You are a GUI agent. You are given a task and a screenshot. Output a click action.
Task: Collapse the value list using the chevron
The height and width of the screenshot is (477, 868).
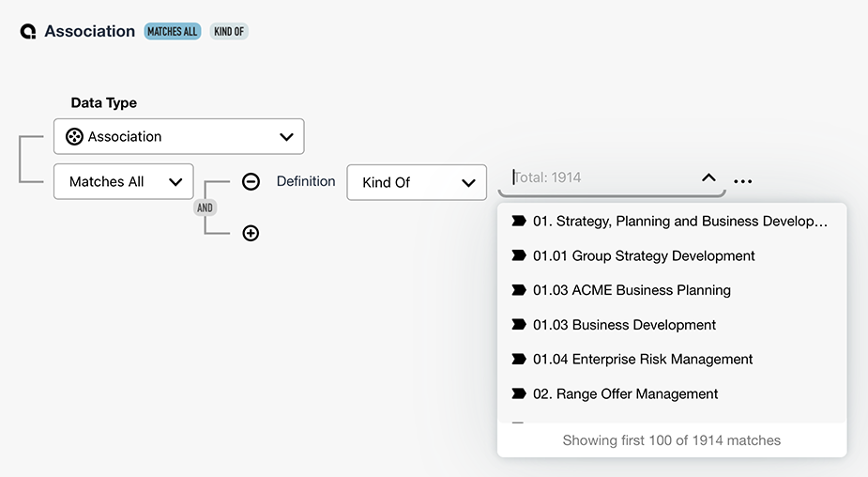(708, 177)
